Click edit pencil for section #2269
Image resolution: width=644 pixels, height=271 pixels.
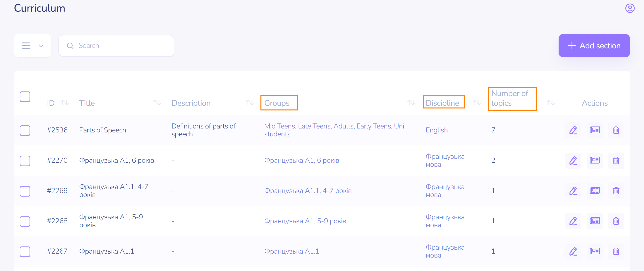coord(573,191)
